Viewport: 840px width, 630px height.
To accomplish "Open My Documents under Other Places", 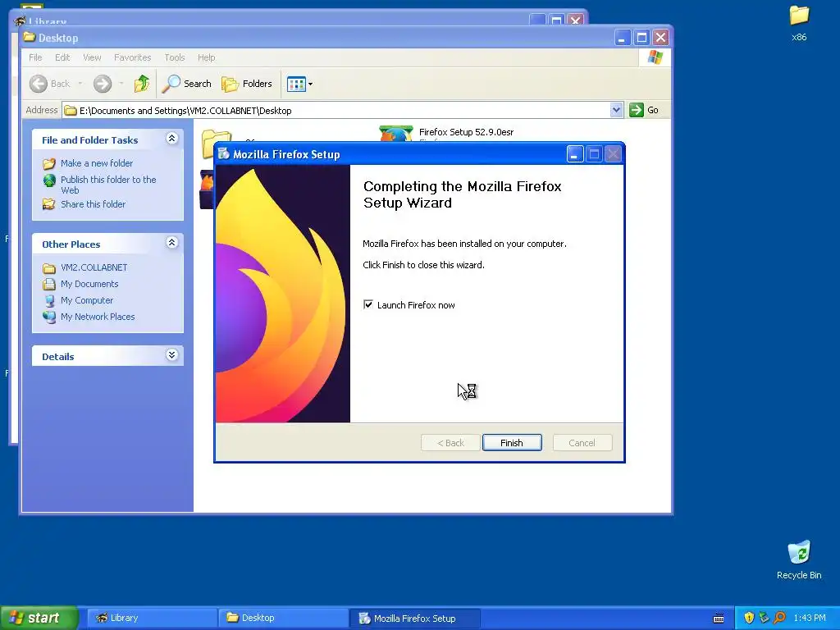I will tap(89, 284).
